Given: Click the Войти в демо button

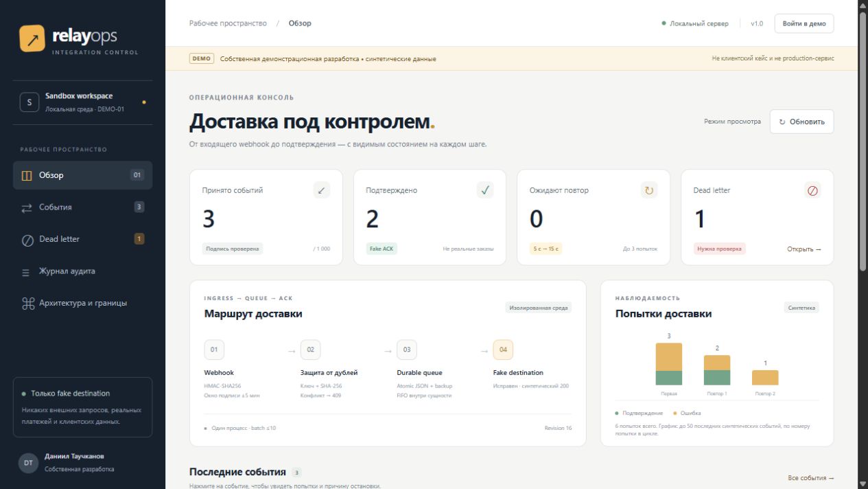Looking at the screenshot, I should [x=804, y=23].
